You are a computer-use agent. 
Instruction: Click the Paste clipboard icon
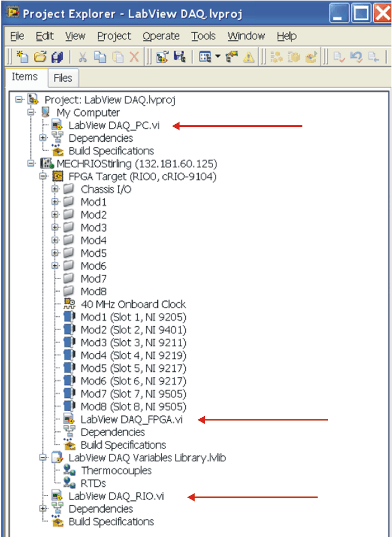coord(118,56)
